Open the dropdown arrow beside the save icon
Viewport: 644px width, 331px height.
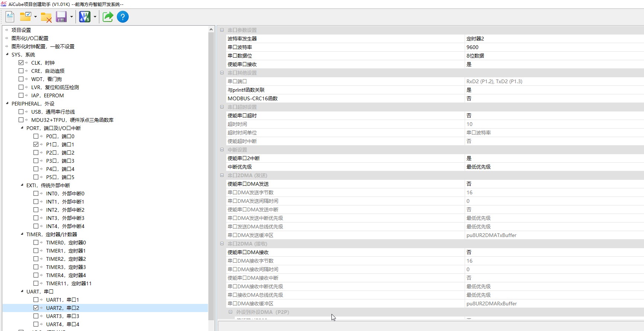click(x=71, y=17)
